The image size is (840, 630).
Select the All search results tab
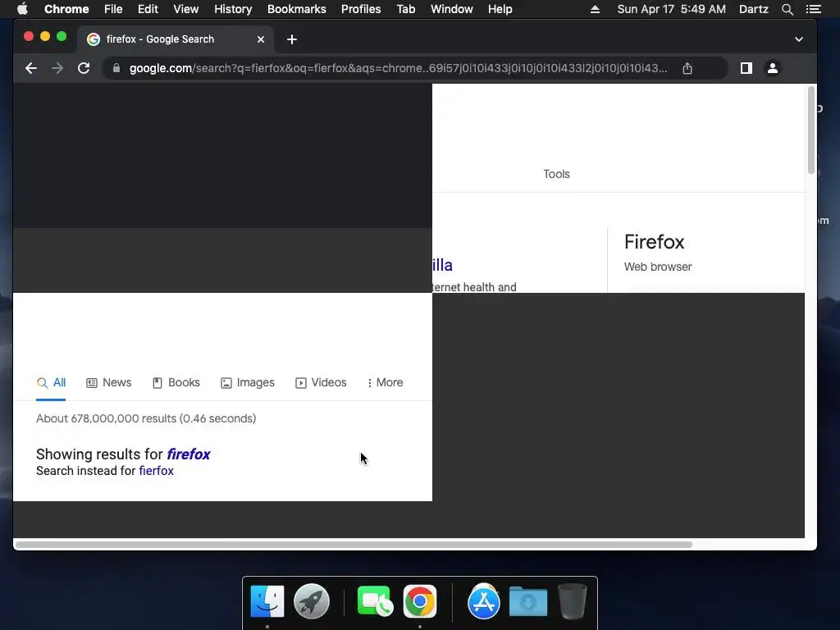pyautogui.click(x=51, y=382)
